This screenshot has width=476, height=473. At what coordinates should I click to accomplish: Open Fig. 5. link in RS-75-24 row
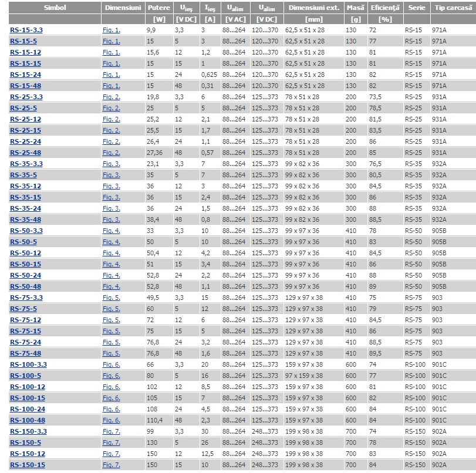click(112, 343)
